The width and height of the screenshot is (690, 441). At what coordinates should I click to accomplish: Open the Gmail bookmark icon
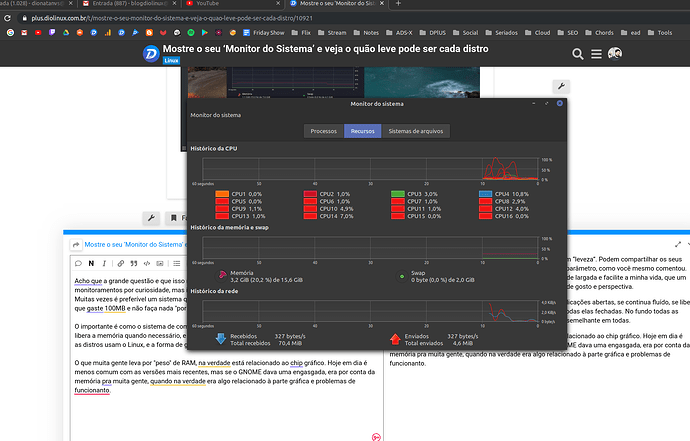(x=24, y=33)
